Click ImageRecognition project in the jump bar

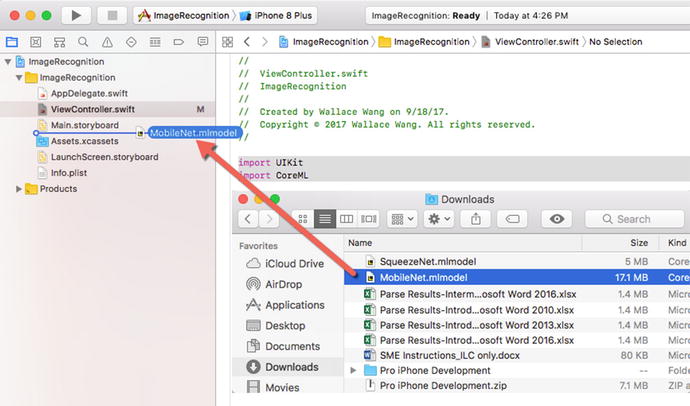[324, 42]
